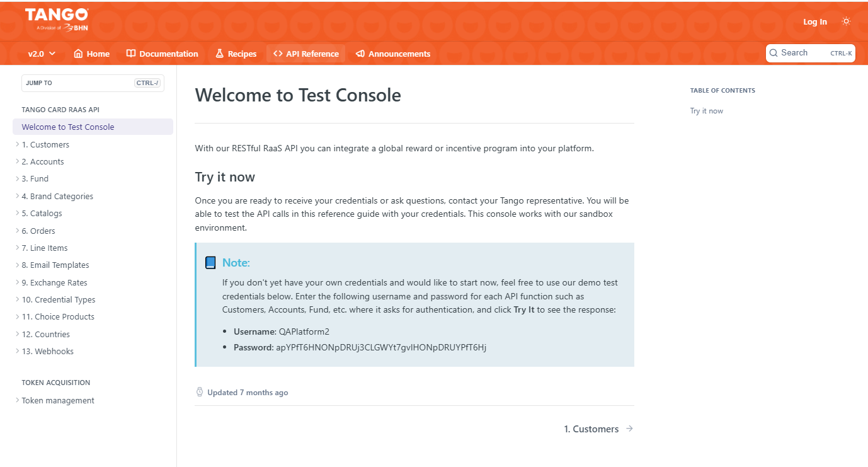Go to next page 1. Customers link

[x=598, y=429]
